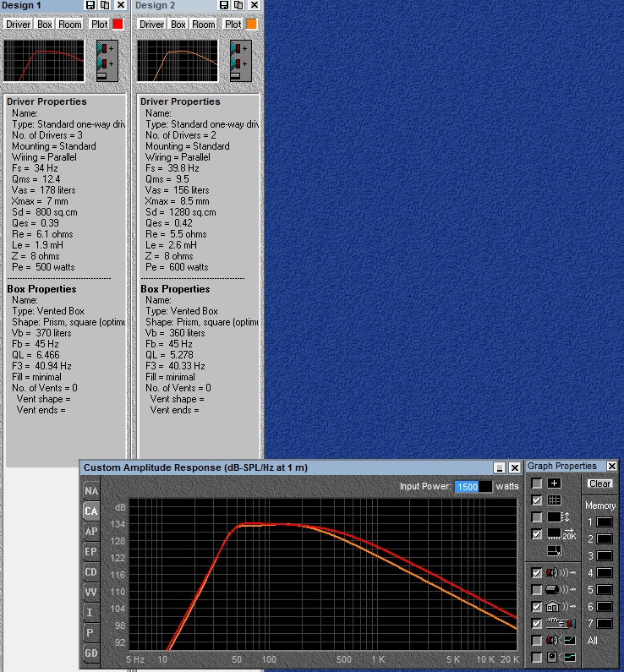The height and width of the screenshot is (672, 624).
Task: Click the grid lines icon in Graph Properties
Action: click(554, 500)
